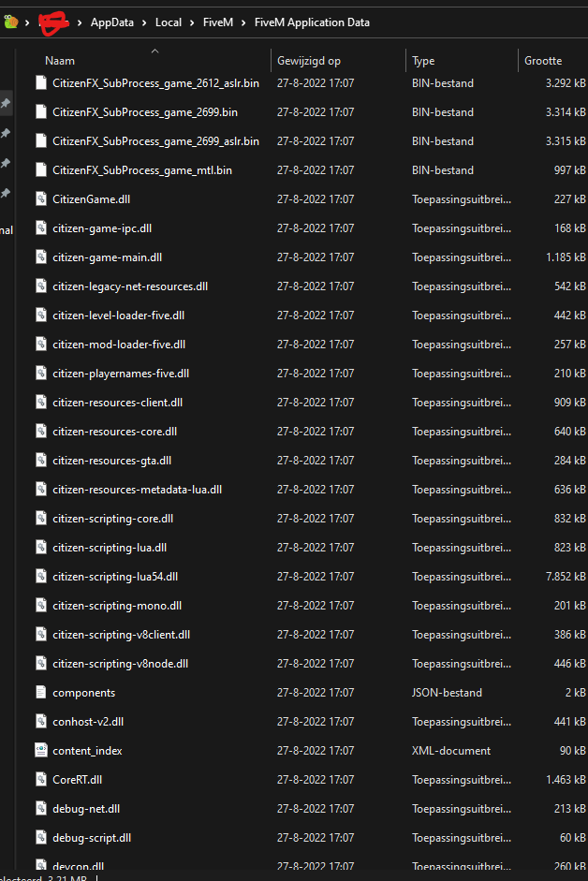Sort files by Grootte column
This screenshot has width=588, height=881.
(543, 61)
